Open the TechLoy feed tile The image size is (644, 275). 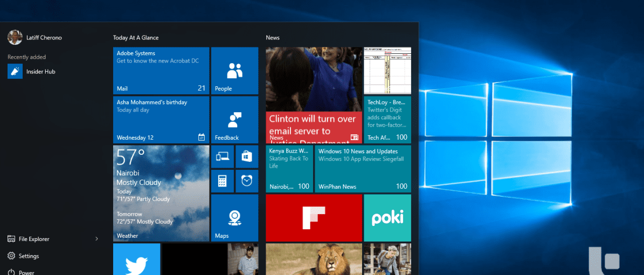pos(387,120)
